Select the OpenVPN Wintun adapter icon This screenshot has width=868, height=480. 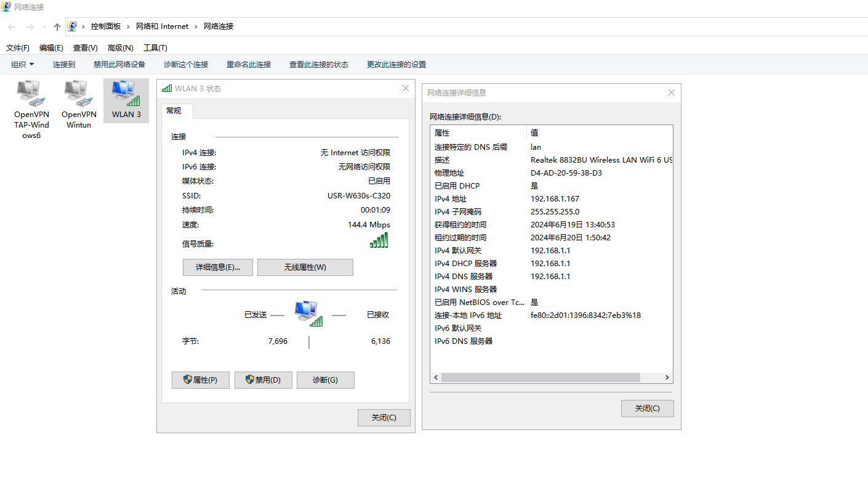click(x=79, y=94)
